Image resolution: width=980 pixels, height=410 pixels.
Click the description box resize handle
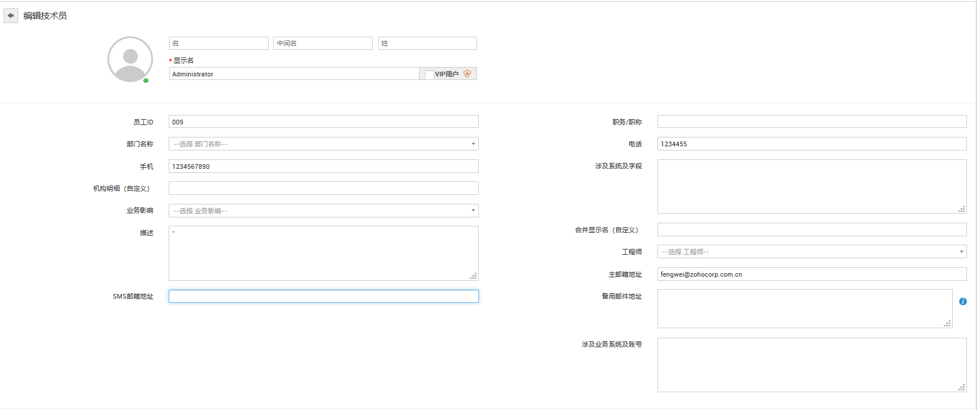[x=473, y=276]
